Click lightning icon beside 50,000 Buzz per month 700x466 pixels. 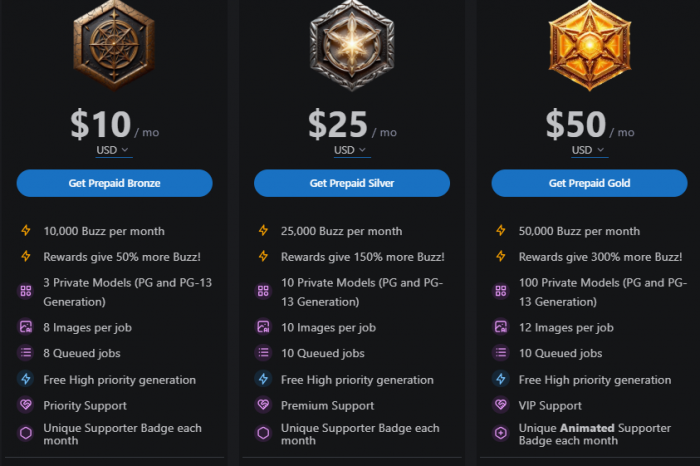(501, 231)
